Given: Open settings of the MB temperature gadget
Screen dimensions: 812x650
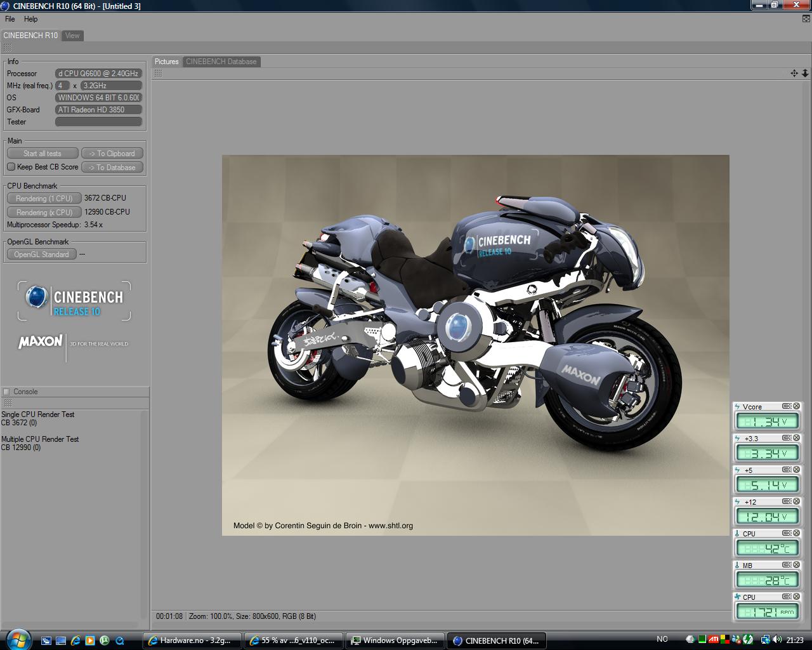Looking at the screenshot, I should 787,565.
